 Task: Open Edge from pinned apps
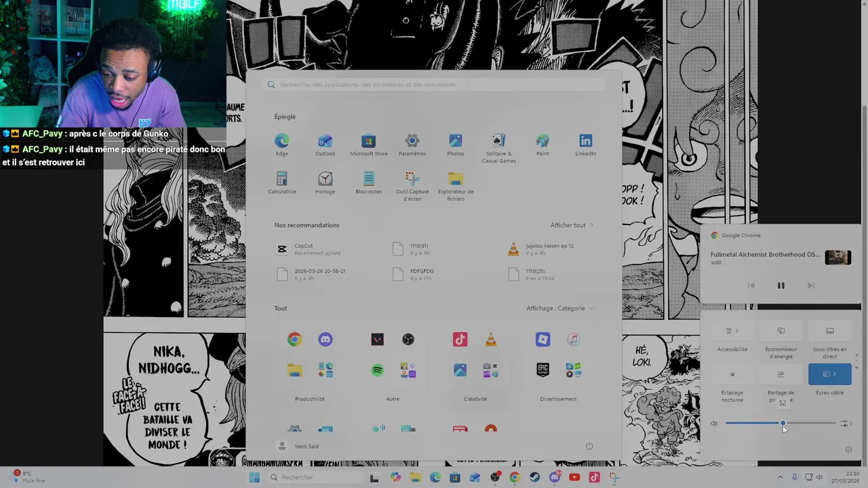282,144
